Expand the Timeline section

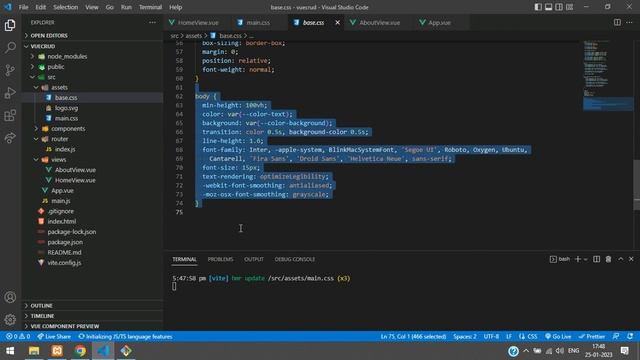pos(92,316)
